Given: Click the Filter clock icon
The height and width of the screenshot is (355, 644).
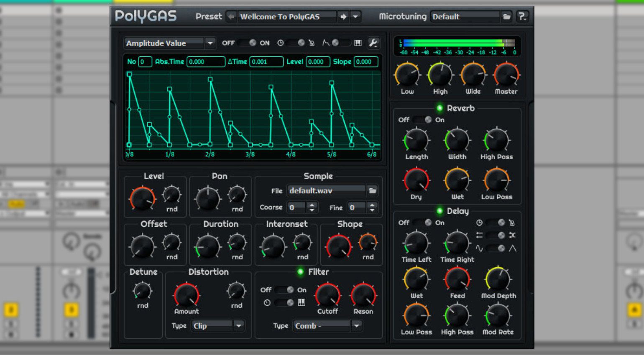Looking at the screenshot, I should tap(267, 303).
